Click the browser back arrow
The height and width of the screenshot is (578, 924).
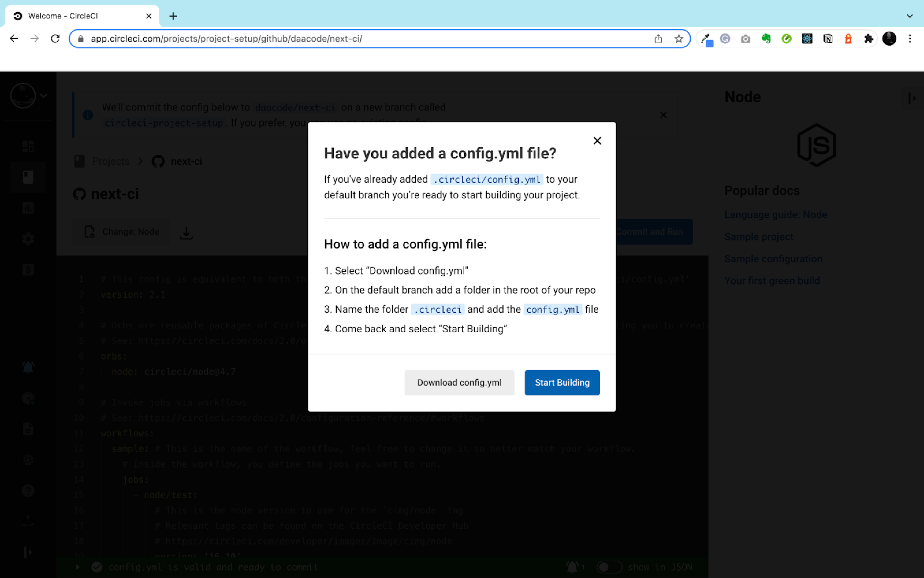click(x=14, y=39)
